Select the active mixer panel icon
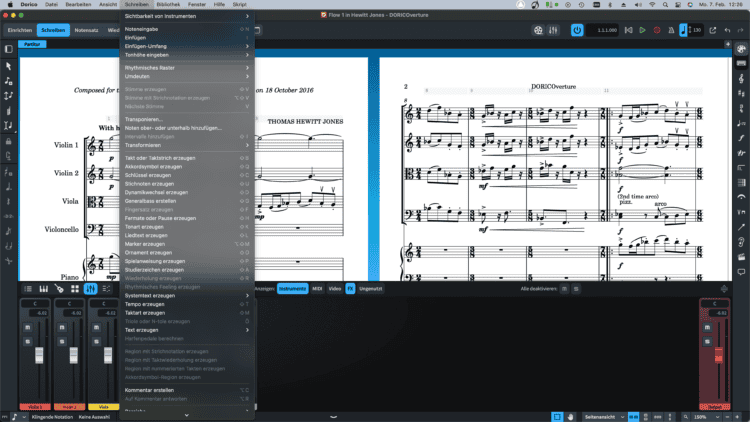 pos(90,289)
